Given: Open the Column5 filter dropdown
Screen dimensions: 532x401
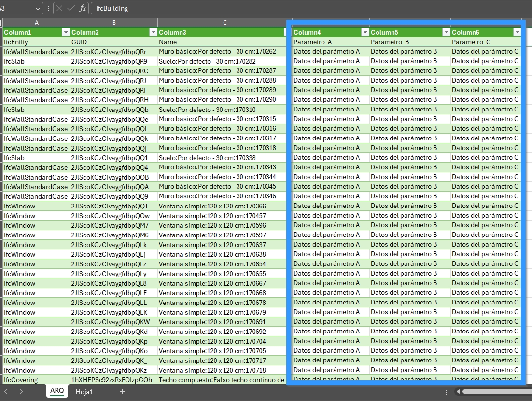Looking at the screenshot, I should tap(446, 32).
